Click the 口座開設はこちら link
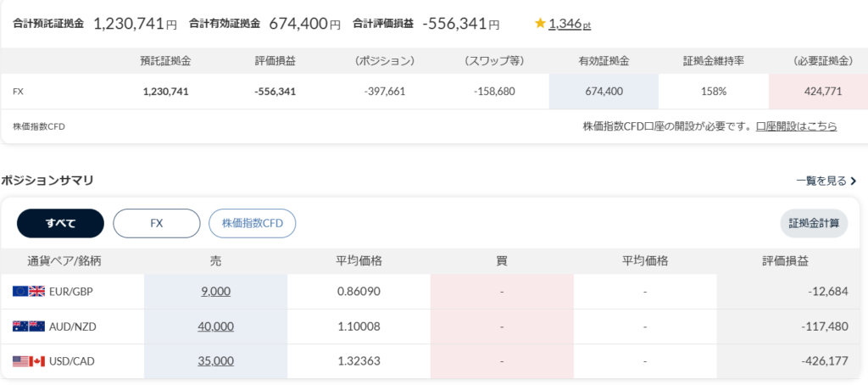Viewport: 868px width, 385px height. [x=796, y=126]
